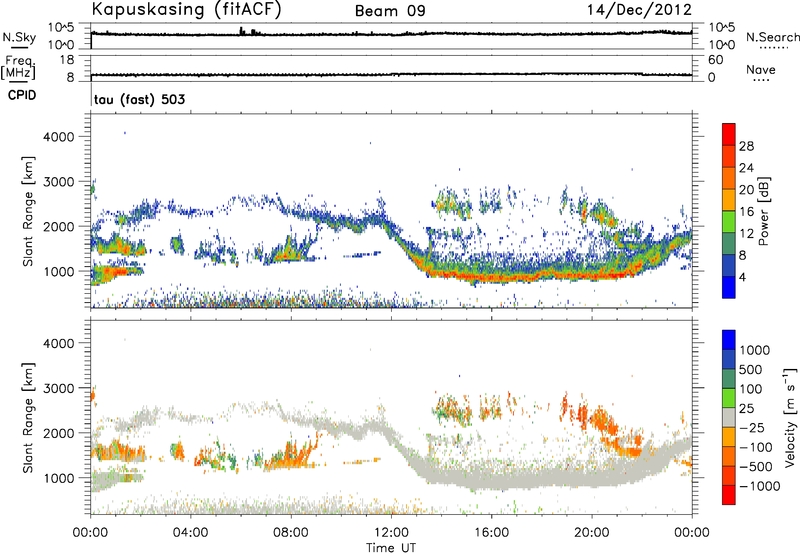800x554 pixels.
Task: Click the 60 tick on the Nave axis
Action: click(715, 60)
